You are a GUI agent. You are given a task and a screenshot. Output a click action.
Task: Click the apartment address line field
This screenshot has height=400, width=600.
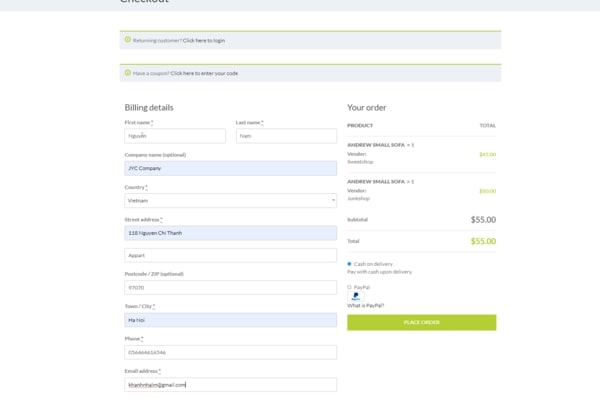[x=230, y=255]
